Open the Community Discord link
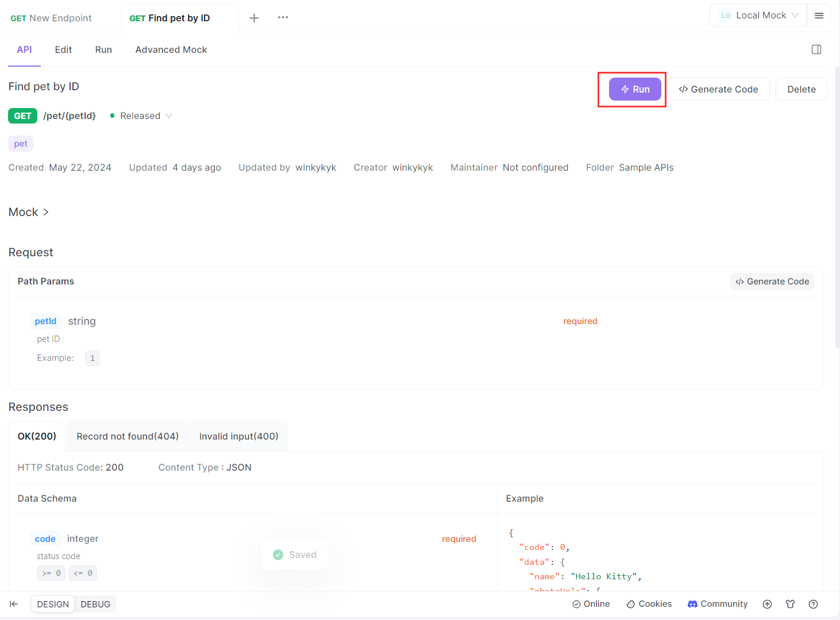The width and height of the screenshot is (840, 620). 718,604
